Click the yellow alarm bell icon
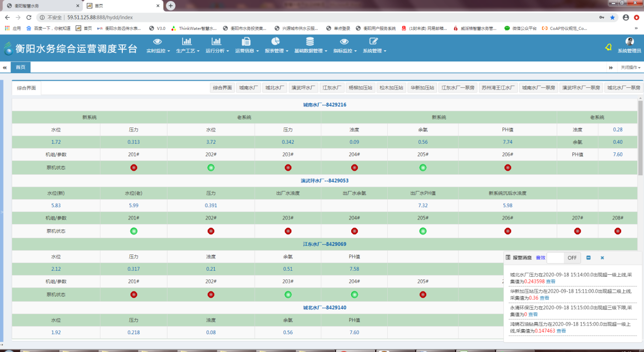This screenshot has height=352, width=644. (x=608, y=47)
